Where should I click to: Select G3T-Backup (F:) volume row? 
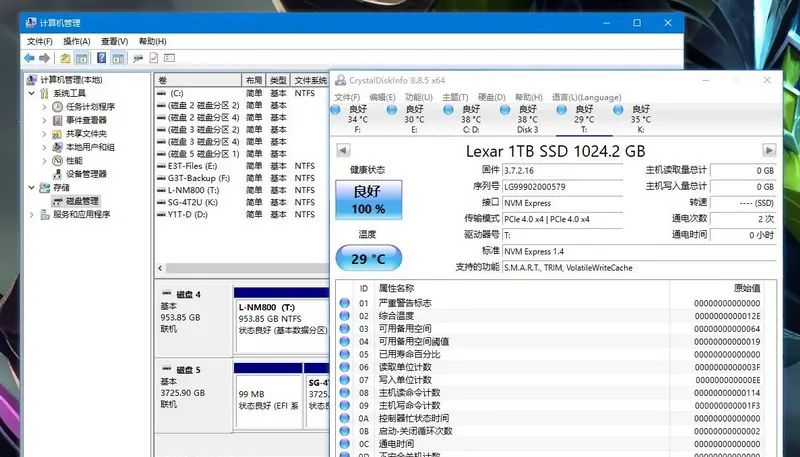[x=242, y=178]
